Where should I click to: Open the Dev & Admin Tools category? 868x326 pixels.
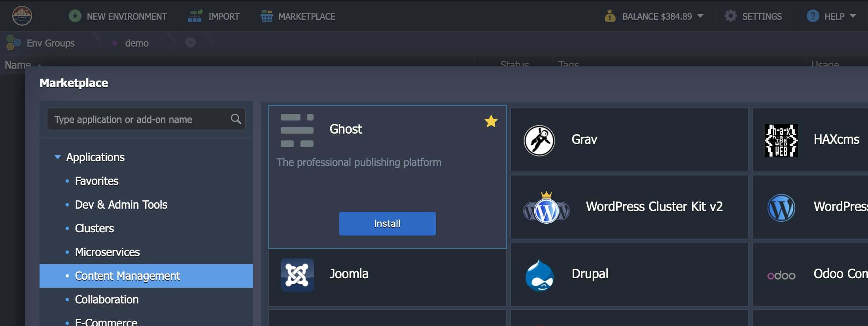coord(121,205)
